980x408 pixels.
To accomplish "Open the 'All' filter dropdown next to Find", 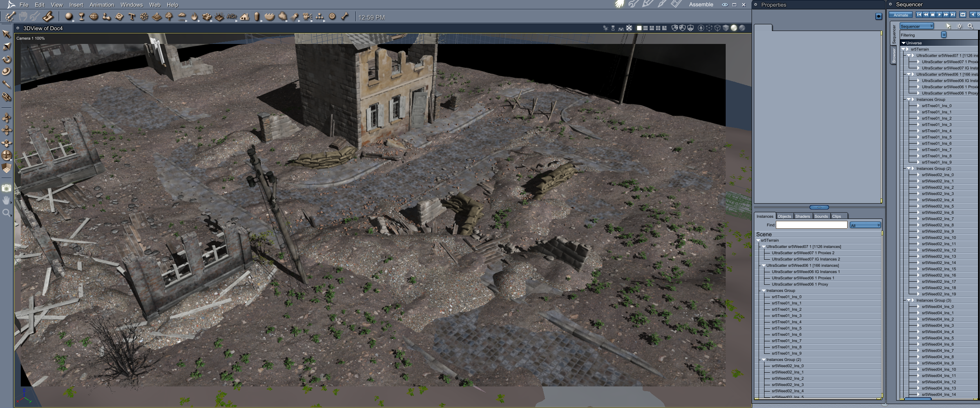I will click(865, 225).
